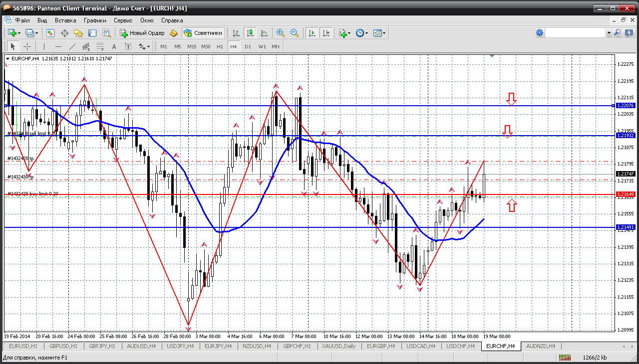
Task: Open the Navigator panel star-folder icon
Action: pyautogui.click(x=78, y=33)
